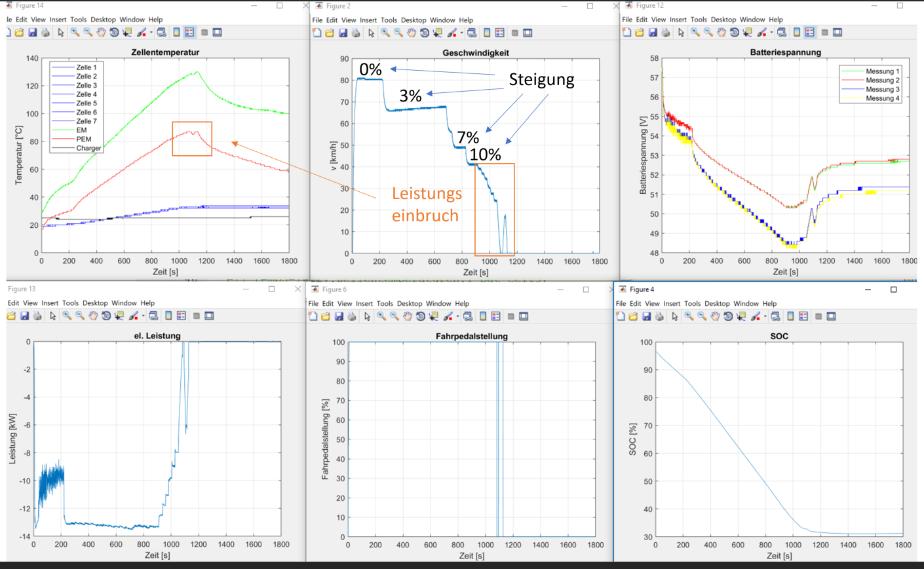Click Rotate 3D icon in Figure 13
Viewport: 924px width, 569px height.
pos(106,316)
